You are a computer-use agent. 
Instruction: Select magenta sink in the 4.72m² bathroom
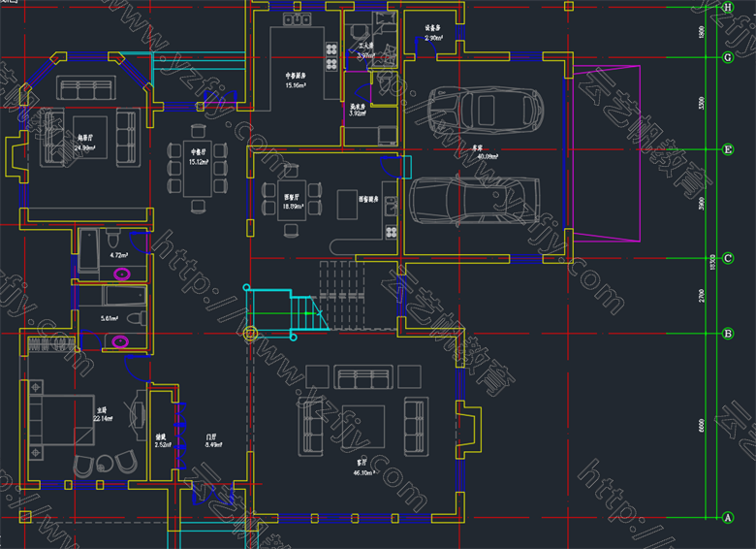pos(122,274)
